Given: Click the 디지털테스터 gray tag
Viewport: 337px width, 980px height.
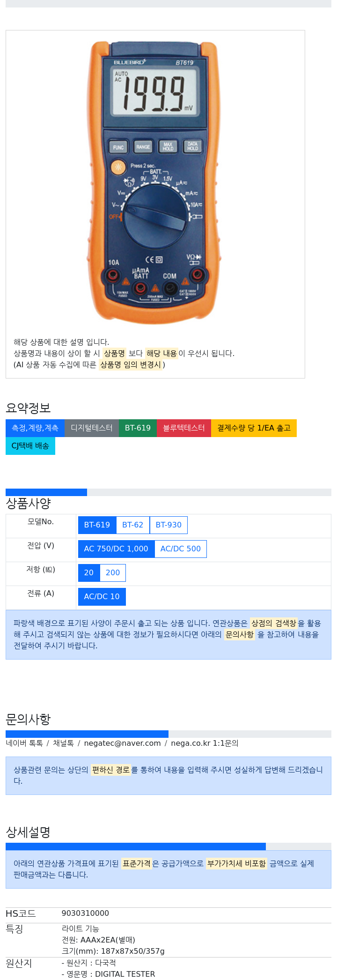Looking at the screenshot, I should [92, 428].
